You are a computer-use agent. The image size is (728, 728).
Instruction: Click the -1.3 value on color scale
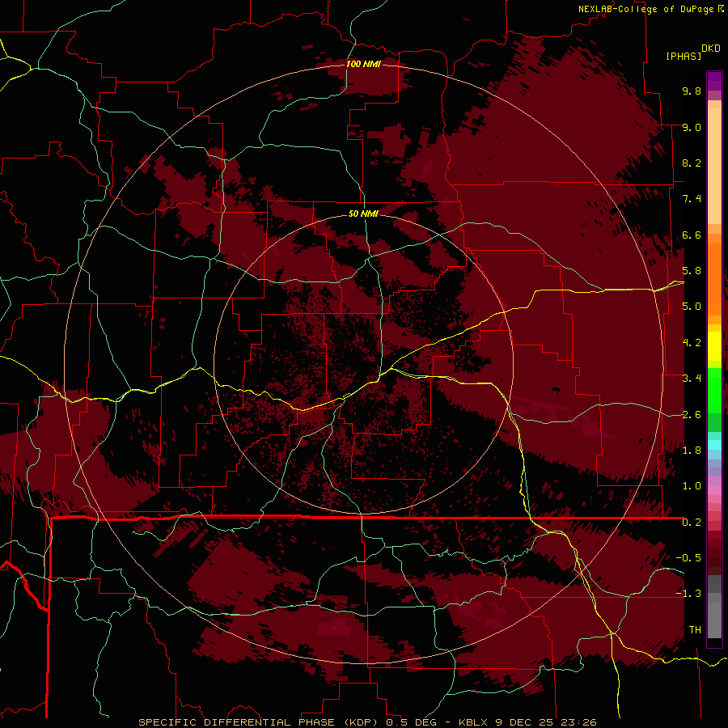click(688, 594)
